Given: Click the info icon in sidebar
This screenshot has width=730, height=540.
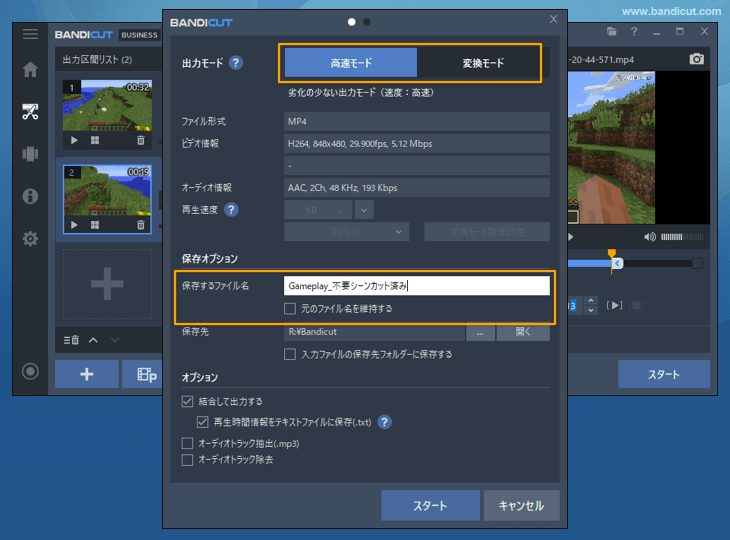Looking at the screenshot, I should 30,196.
